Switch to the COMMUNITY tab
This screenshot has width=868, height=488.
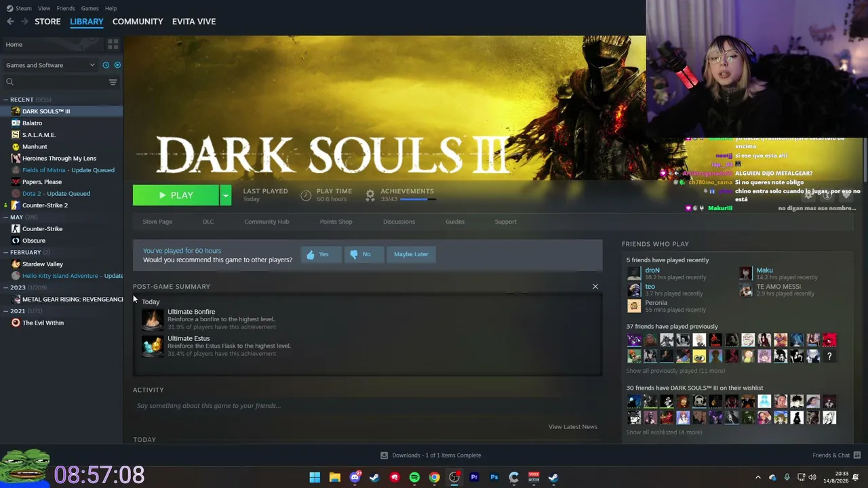[x=138, y=22]
